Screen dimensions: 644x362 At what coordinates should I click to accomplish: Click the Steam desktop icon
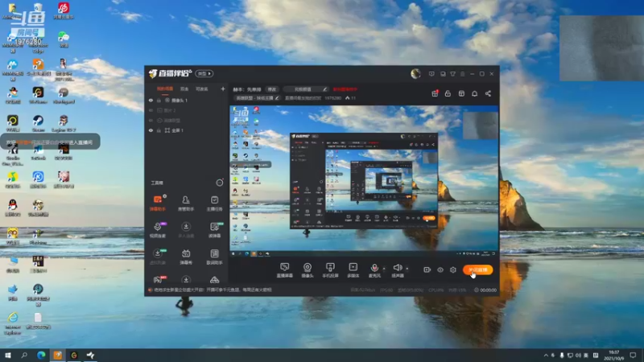coord(38,123)
